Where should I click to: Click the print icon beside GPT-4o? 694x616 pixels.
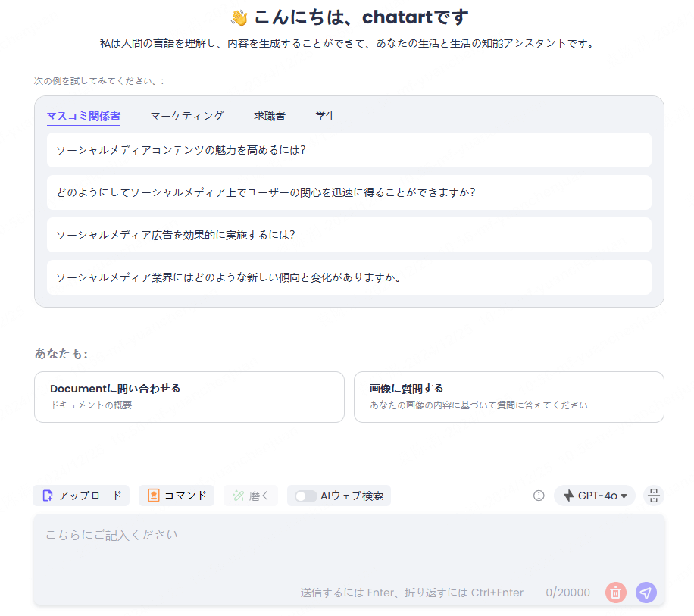pyautogui.click(x=654, y=496)
